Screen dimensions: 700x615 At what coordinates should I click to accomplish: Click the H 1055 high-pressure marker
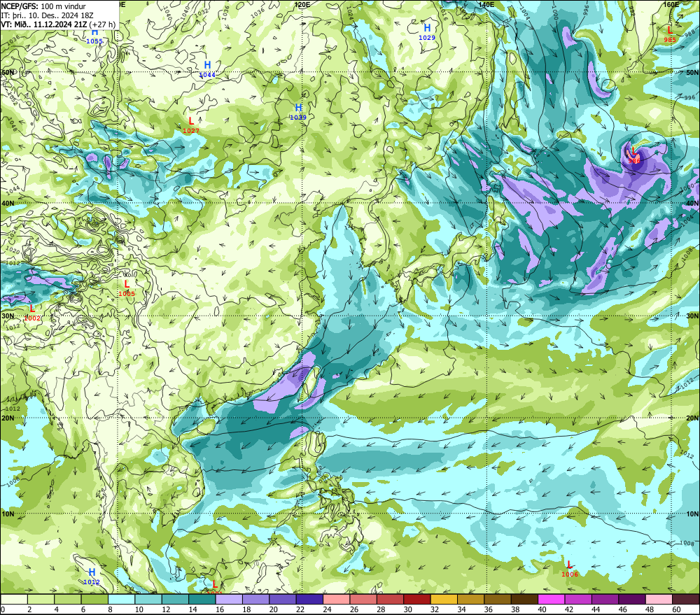click(94, 36)
